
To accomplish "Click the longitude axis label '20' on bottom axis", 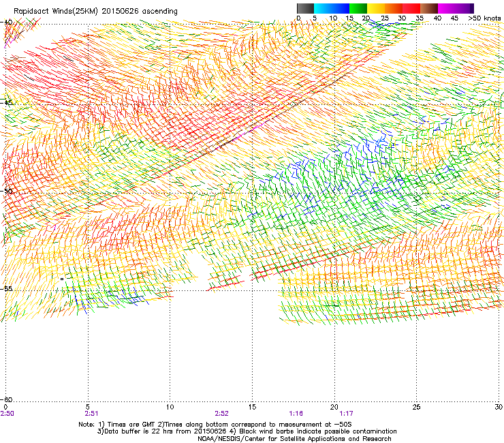I will [334, 407].
